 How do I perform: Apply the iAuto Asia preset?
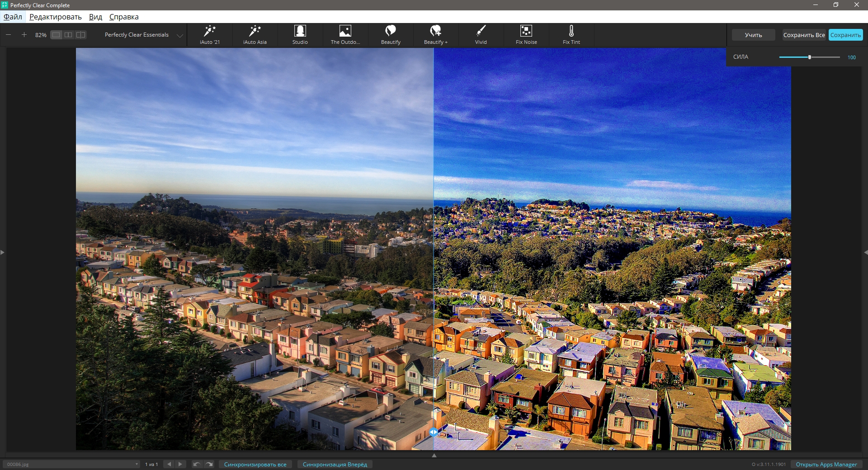[255, 35]
